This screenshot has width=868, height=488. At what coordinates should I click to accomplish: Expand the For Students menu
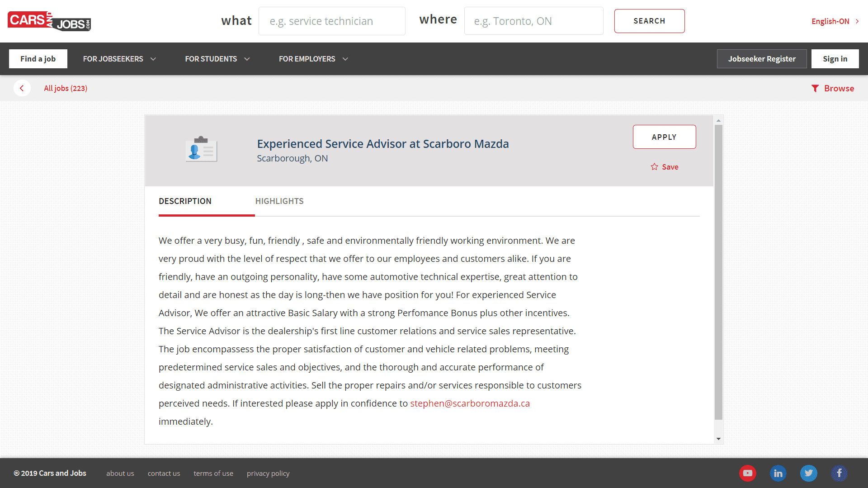[x=217, y=59]
